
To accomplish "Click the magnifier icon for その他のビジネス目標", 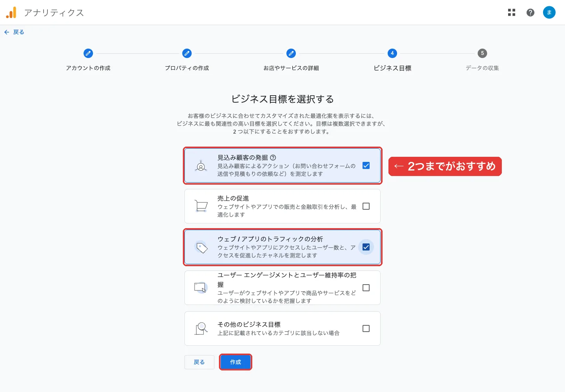I will click(201, 328).
